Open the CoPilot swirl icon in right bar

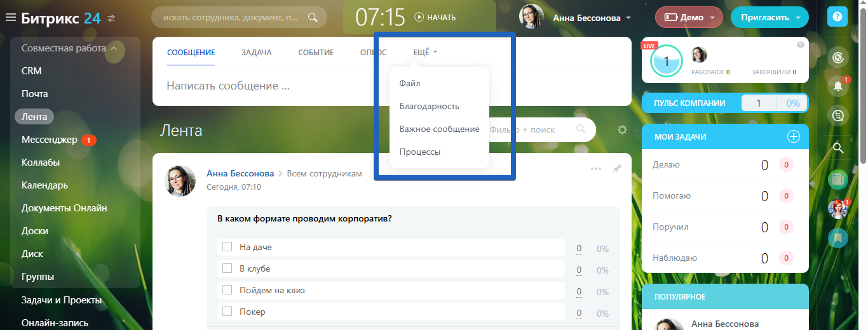[838, 58]
